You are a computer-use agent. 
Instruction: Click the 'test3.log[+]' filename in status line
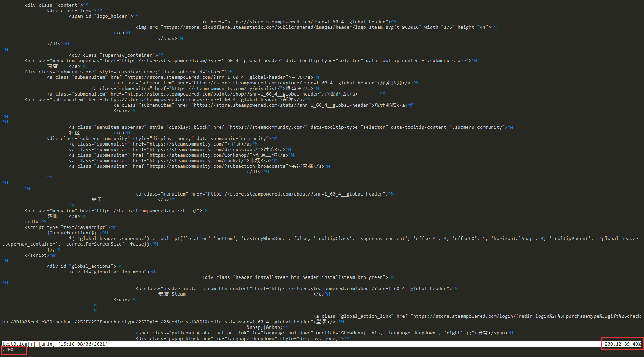point(19,344)
